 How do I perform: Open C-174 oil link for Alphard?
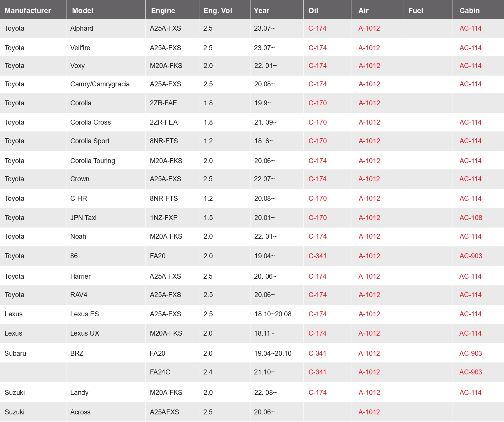click(x=317, y=28)
